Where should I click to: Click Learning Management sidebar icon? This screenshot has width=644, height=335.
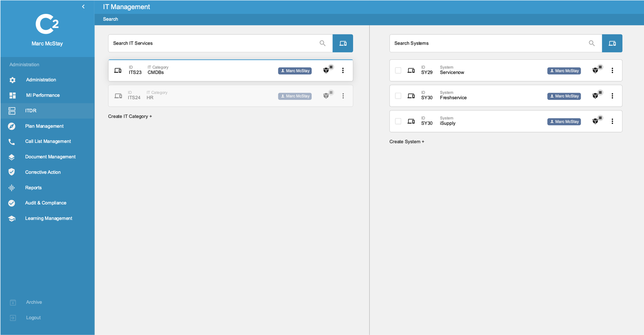point(12,218)
